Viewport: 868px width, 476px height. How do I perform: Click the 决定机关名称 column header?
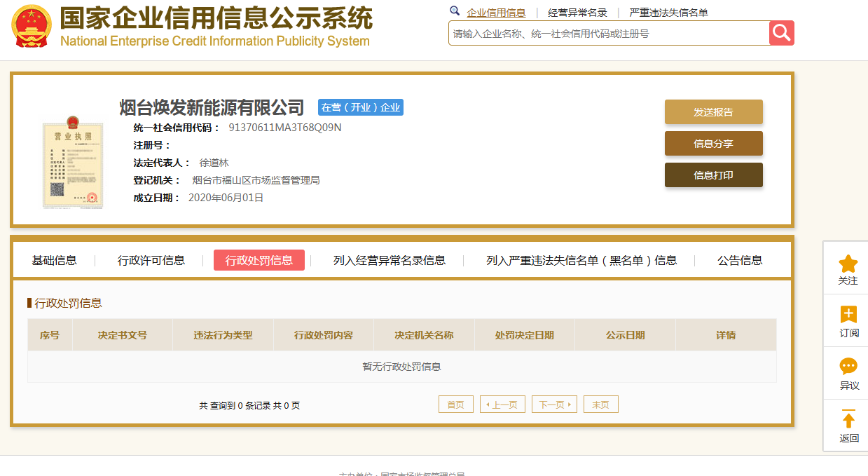[x=424, y=335]
